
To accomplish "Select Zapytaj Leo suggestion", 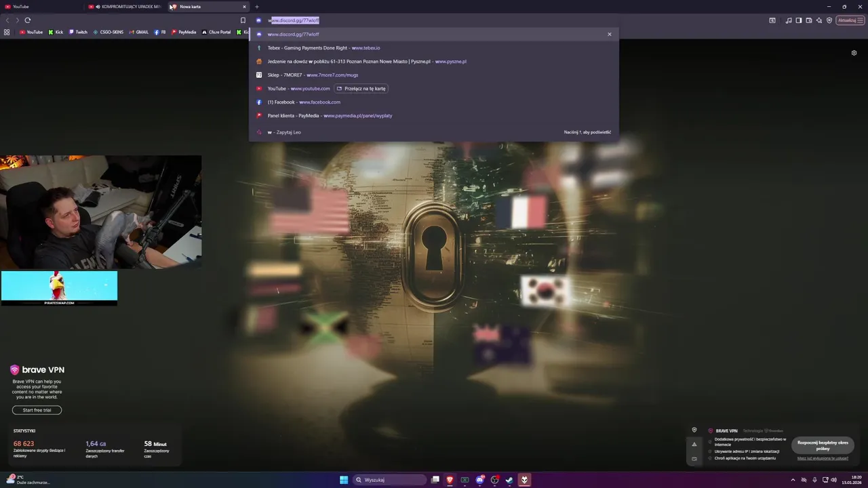I will 434,132.
